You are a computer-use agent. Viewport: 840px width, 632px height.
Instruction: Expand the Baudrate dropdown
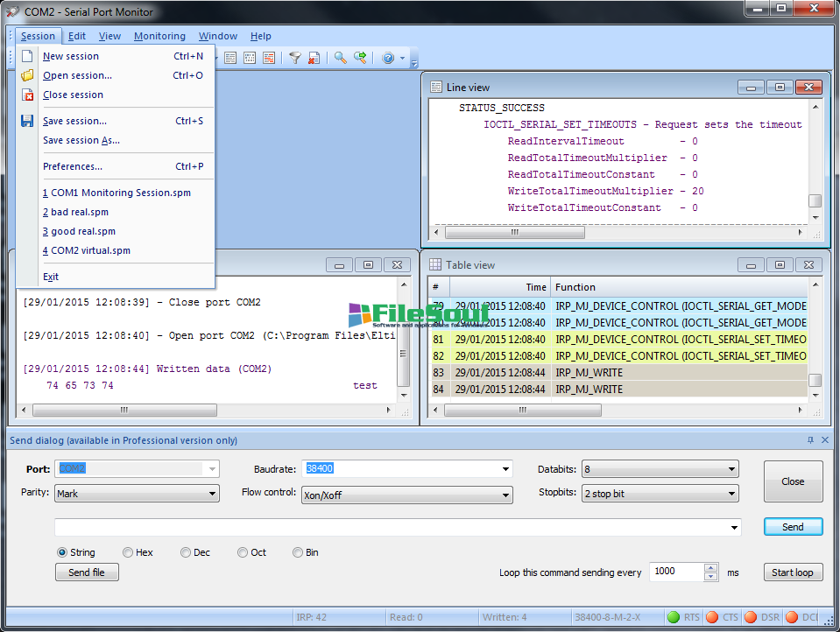[505, 469]
